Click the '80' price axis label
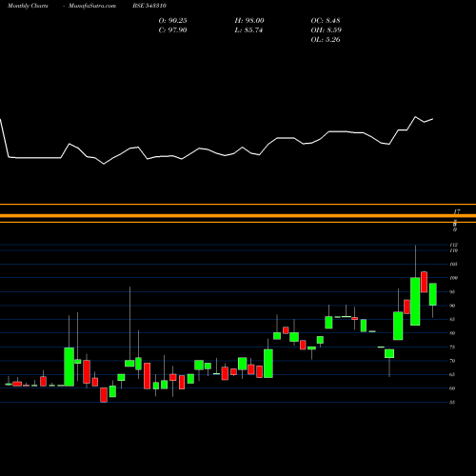 pos(452,333)
